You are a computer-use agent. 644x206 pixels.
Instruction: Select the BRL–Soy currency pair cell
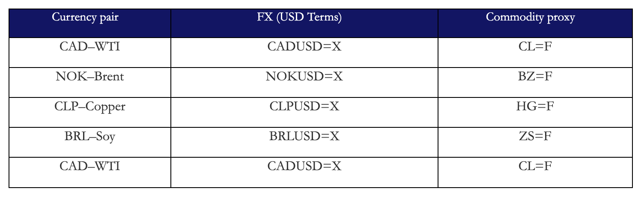(89, 136)
